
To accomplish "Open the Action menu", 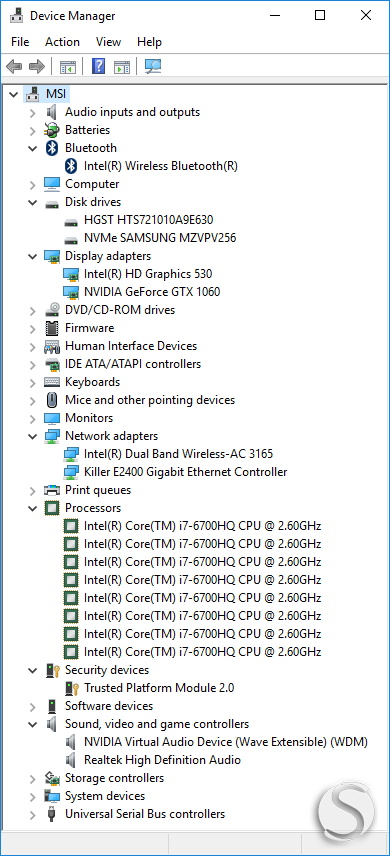I will pyautogui.click(x=62, y=42).
